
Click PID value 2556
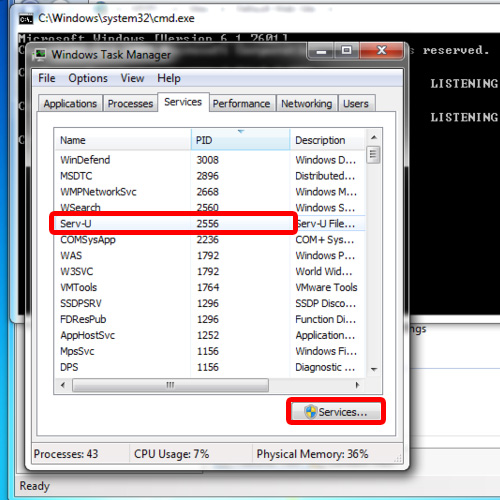(x=207, y=224)
